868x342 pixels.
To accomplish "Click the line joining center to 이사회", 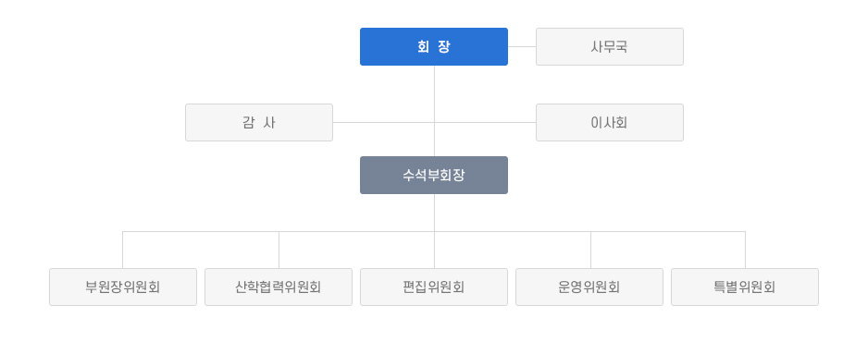I will (x=486, y=123).
